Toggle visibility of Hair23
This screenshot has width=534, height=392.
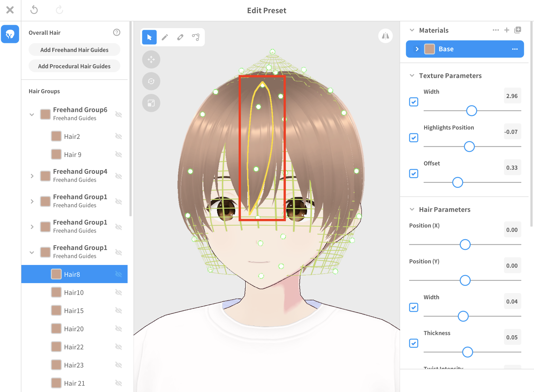(x=119, y=365)
